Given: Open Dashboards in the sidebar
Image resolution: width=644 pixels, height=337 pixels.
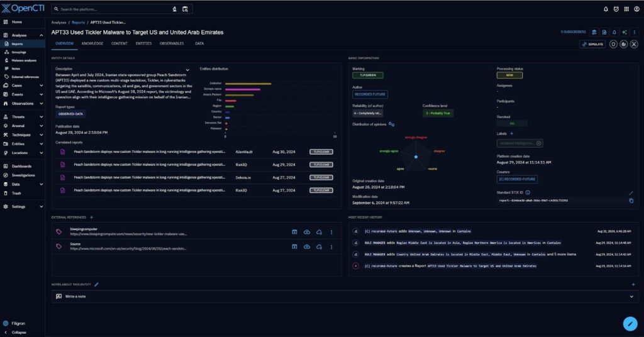Looking at the screenshot, I should coord(21,166).
